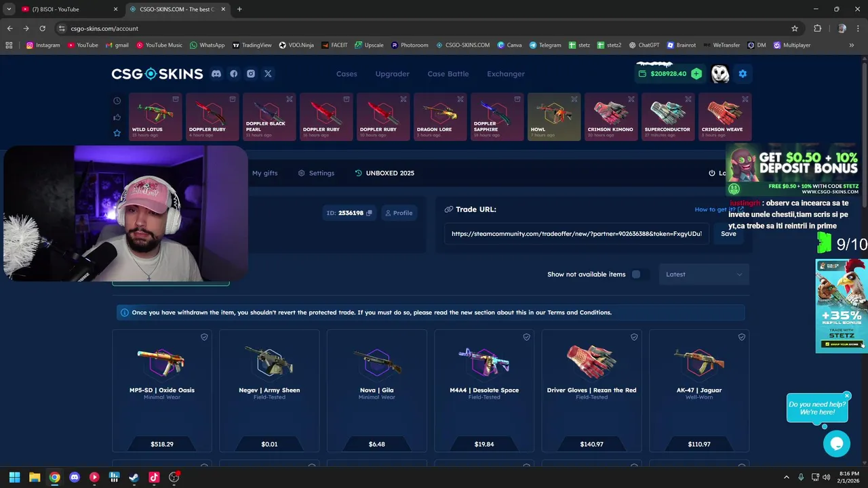Open Discord from the taskbar
868x488 pixels.
point(75,477)
